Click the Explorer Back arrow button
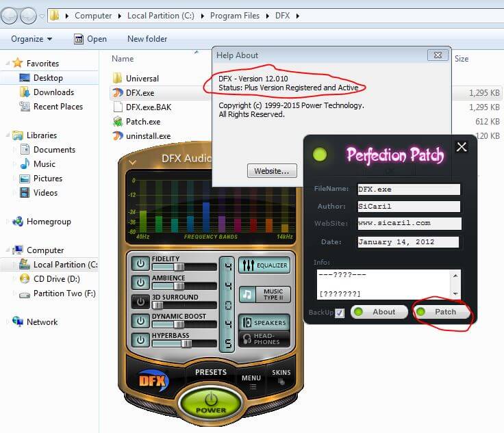The height and width of the screenshot is (433, 504). pyautogui.click(x=9, y=16)
